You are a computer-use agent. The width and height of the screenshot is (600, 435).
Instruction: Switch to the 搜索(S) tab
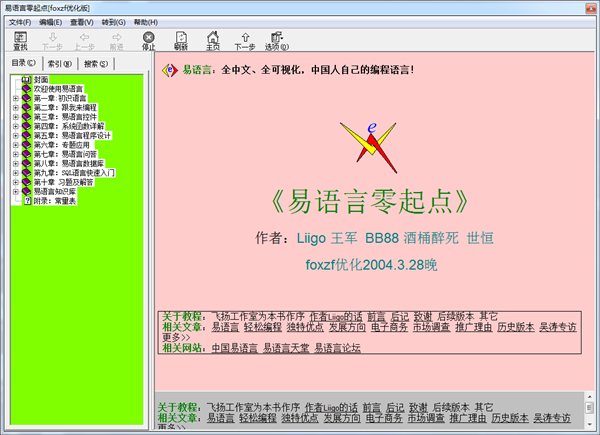(x=96, y=64)
